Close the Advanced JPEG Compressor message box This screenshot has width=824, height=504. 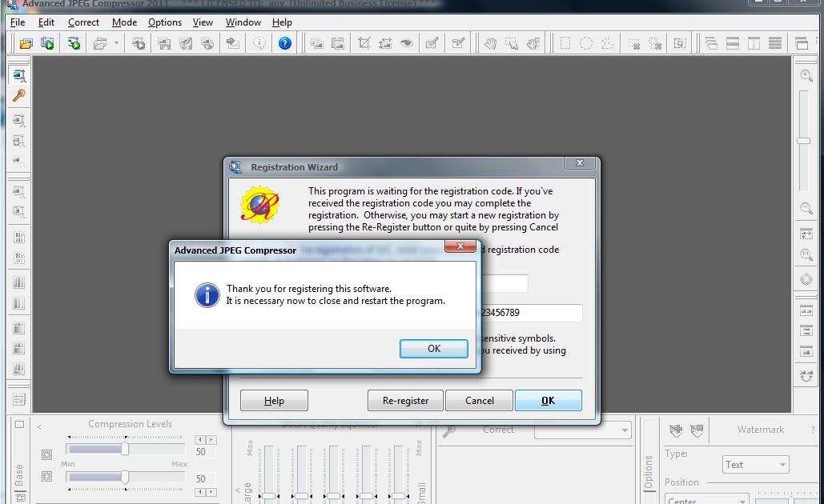point(460,246)
